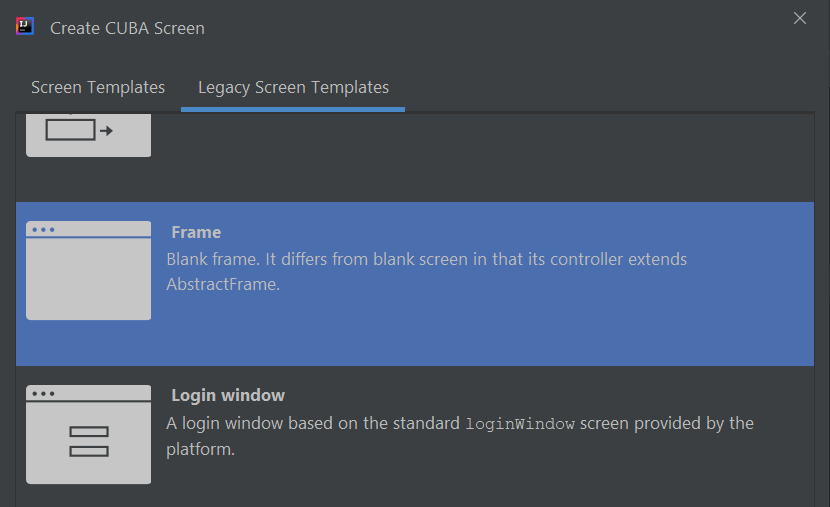The image size is (830, 507).
Task: Click the upper field glyph in Login thumbnail
Action: [89, 432]
